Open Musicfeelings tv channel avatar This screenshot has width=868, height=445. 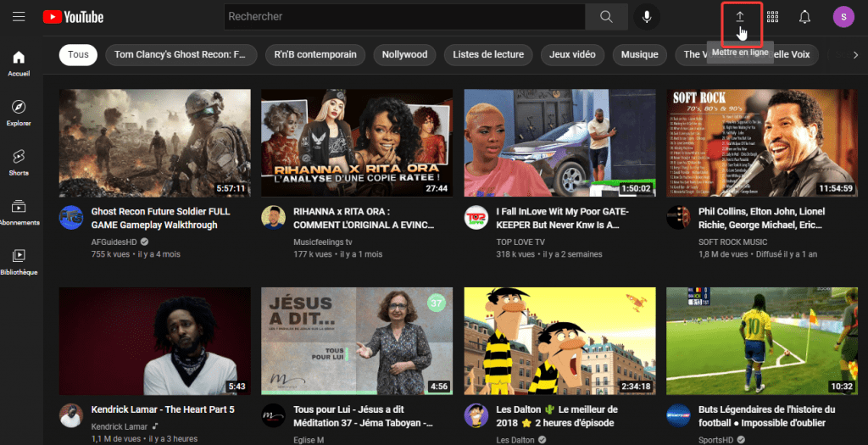click(x=274, y=218)
